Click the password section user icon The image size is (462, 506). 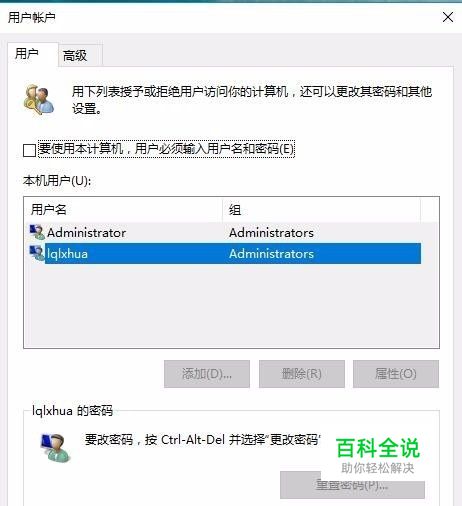click(x=55, y=447)
